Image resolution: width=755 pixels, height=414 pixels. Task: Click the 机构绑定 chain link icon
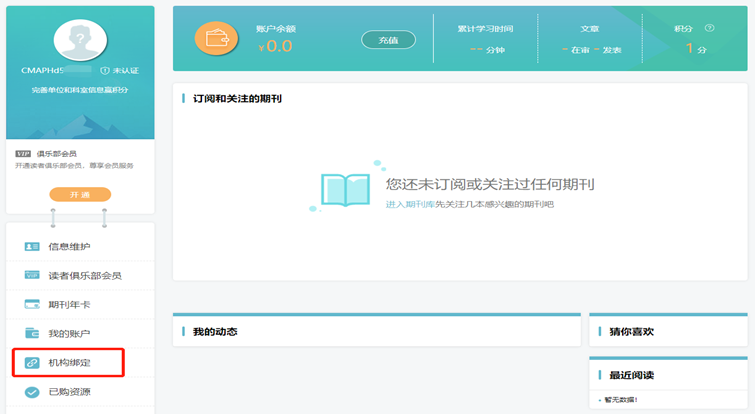coord(31,362)
